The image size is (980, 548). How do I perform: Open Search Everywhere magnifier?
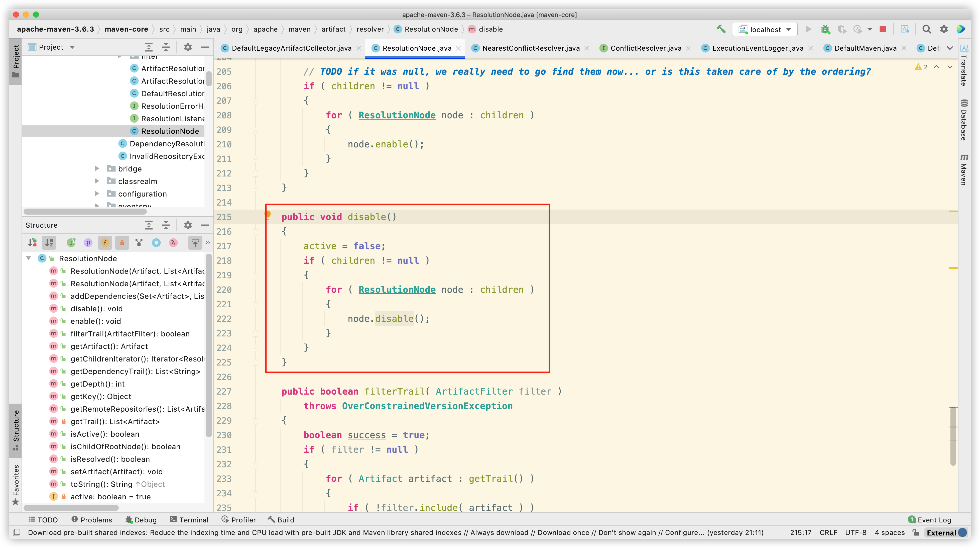[927, 29]
